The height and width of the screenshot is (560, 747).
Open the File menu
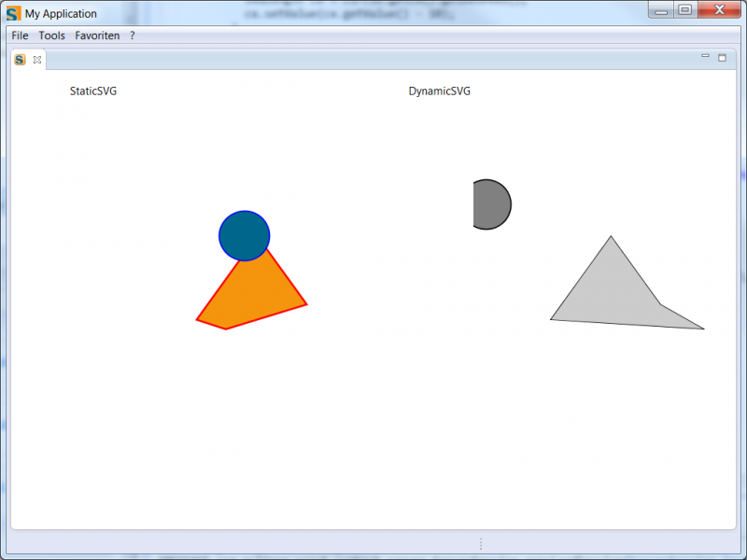pyautogui.click(x=19, y=35)
